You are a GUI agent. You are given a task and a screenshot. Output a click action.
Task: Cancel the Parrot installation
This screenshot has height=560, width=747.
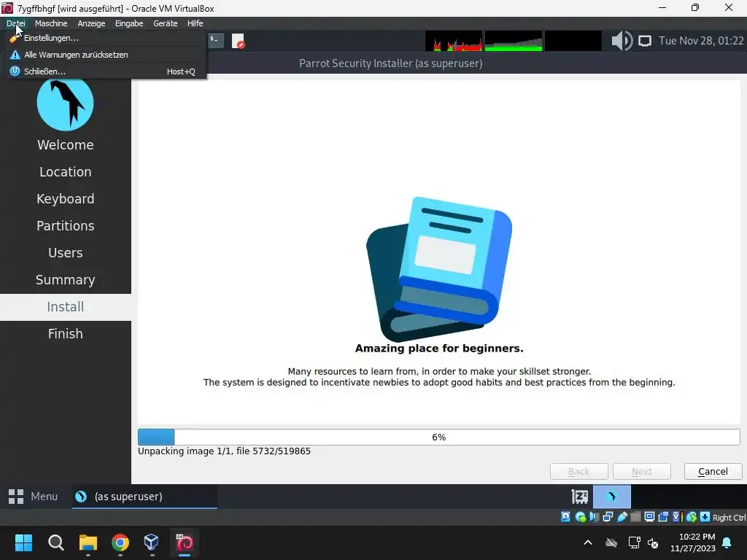coord(713,472)
